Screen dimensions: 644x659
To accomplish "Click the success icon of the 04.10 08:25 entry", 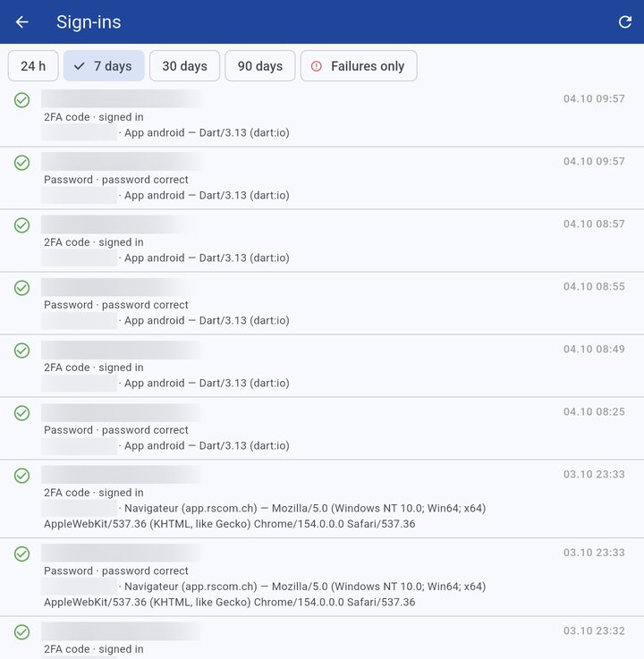I will pos(21,413).
